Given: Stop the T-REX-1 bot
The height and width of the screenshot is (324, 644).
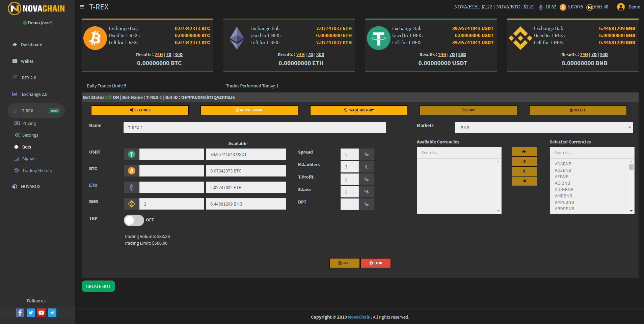Looking at the screenshot, I should 375,263.
